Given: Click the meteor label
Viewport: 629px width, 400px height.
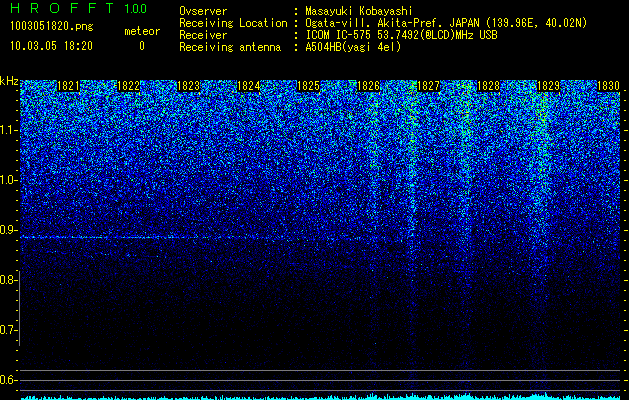Looking at the screenshot, I should click(x=142, y=31).
